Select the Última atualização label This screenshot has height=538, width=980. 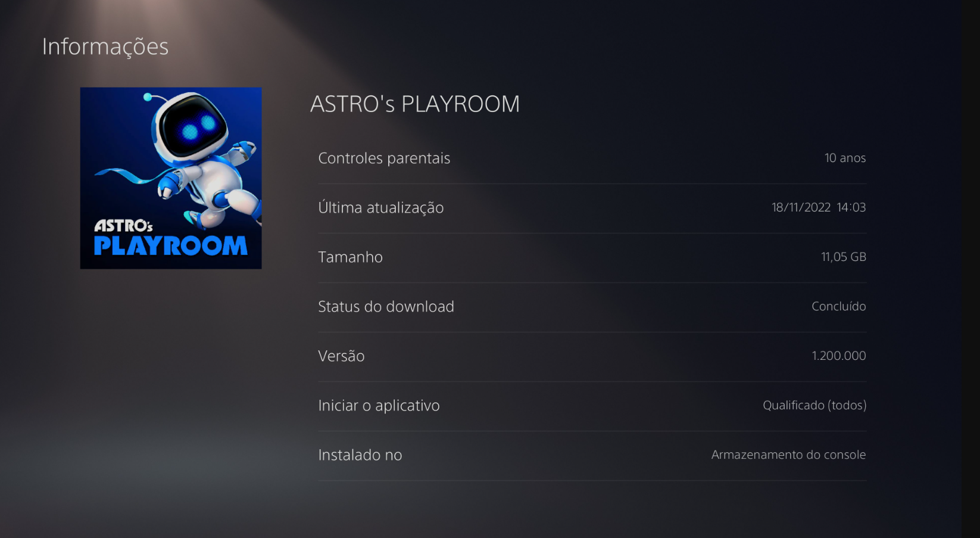coord(381,207)
